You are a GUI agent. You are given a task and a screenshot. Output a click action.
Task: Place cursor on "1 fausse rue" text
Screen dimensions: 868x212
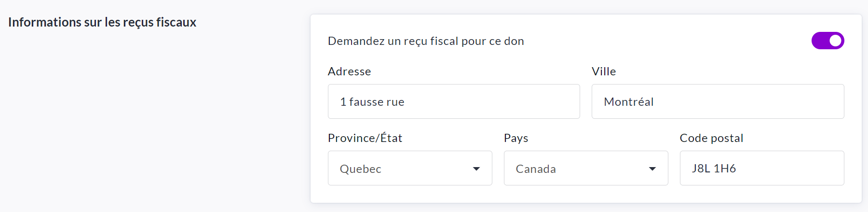pos(372,102)
